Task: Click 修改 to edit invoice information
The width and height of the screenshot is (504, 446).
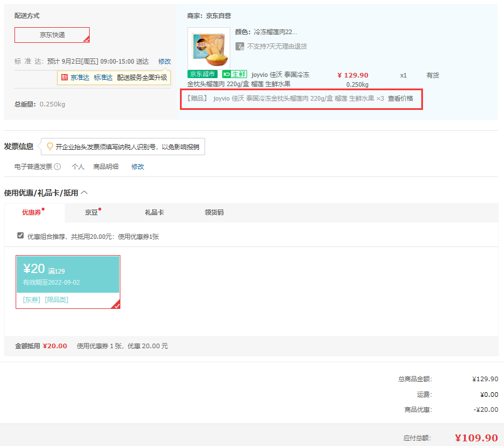Action: [138, 167]
